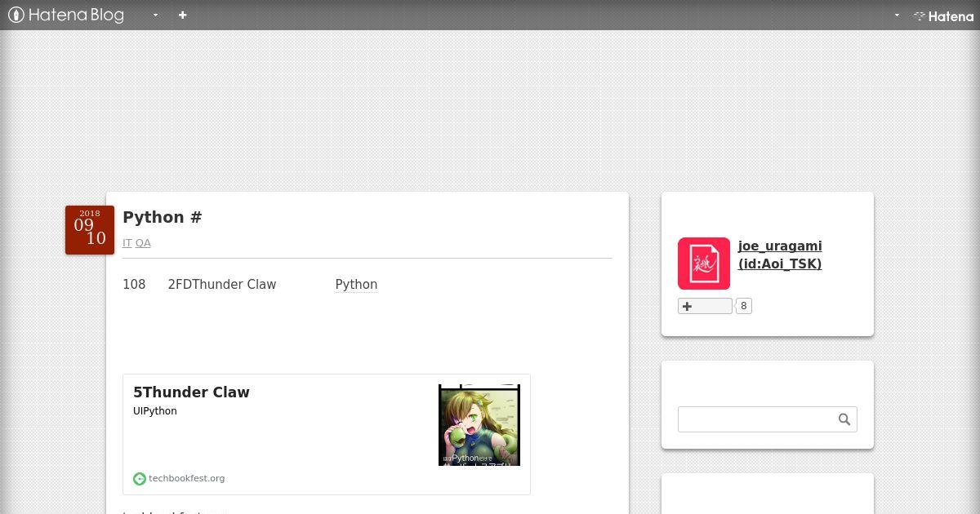Open the post title 'Python #'
980x514 pixels.
pos(163,217)
